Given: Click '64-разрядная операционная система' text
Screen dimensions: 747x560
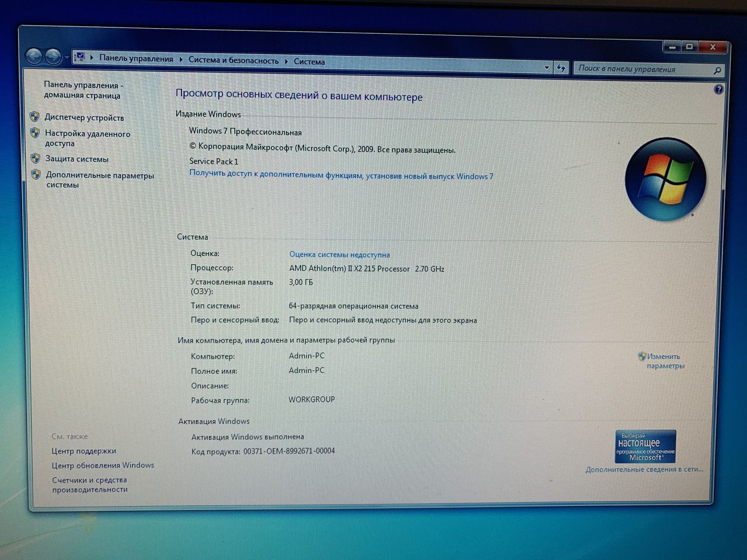Looking at the screenshot, I should [x=354, y=306].
